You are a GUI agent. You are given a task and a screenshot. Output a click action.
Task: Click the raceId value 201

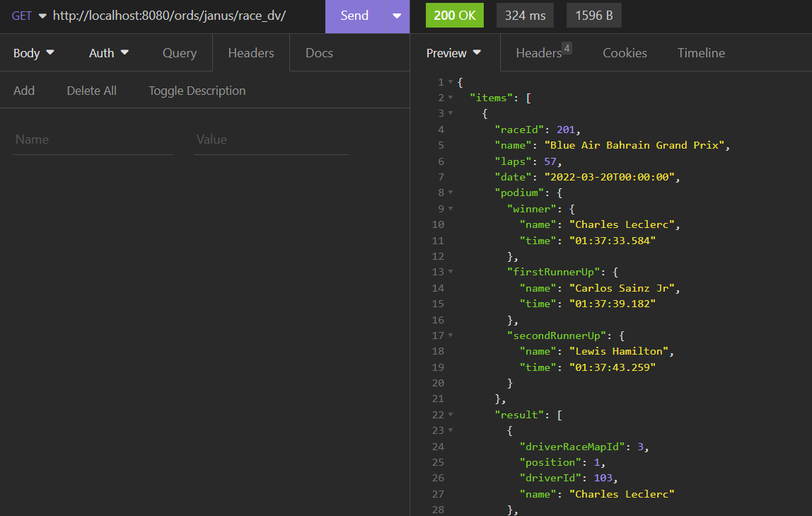coord(566,130)
